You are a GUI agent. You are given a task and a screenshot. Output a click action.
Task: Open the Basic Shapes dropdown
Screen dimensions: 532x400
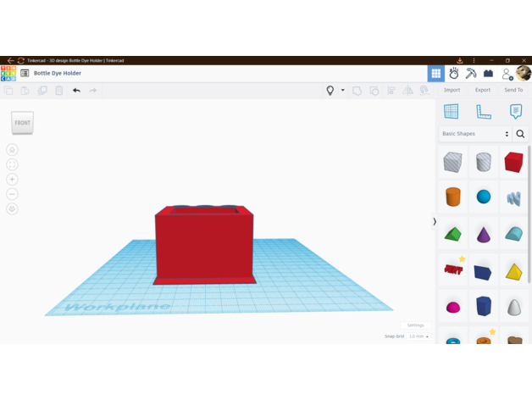475,134
